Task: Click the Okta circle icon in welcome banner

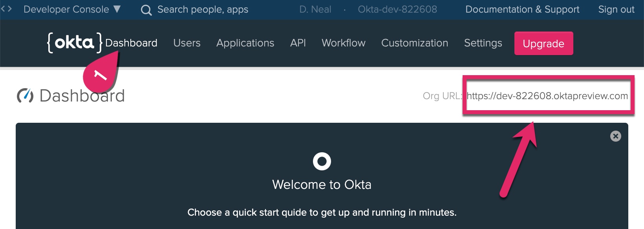Action: pos(322,161)
